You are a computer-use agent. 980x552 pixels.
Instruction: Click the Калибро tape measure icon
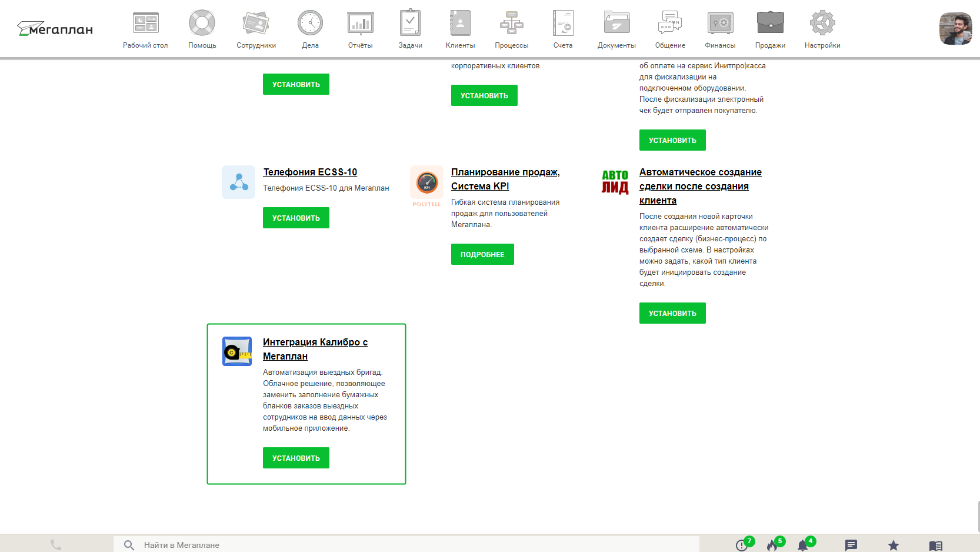(237, 351)
